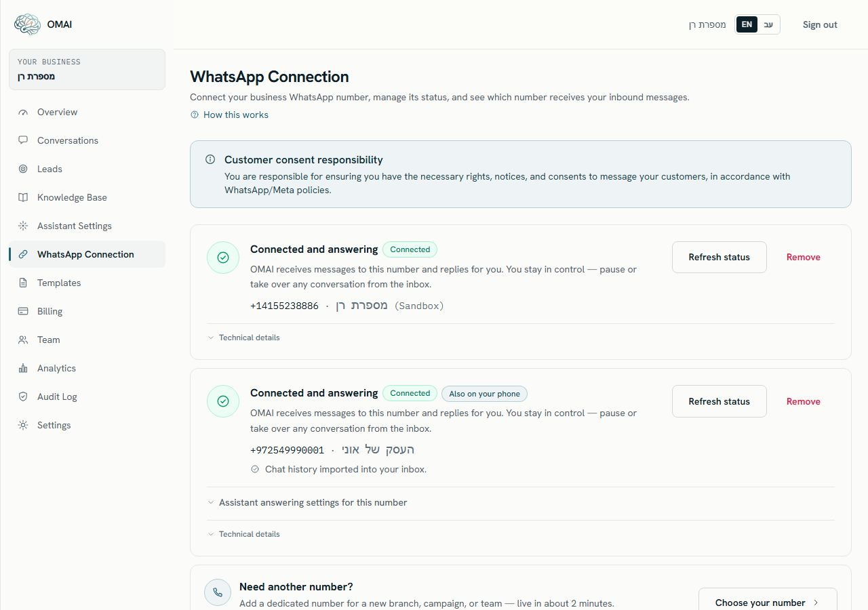868x610 pixels.
Task: Select WhatsApp Connection in the sidebar
Action: click(x=87, y=255)
